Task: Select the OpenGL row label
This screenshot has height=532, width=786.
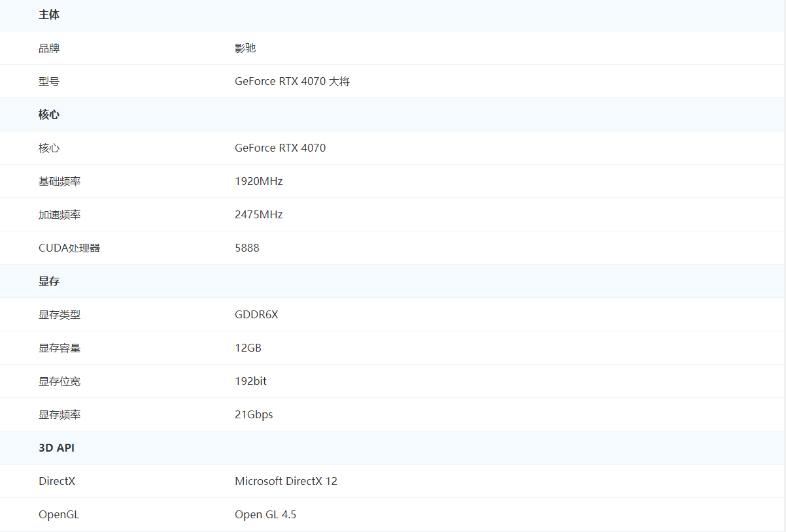Action: tap(59, 514)
